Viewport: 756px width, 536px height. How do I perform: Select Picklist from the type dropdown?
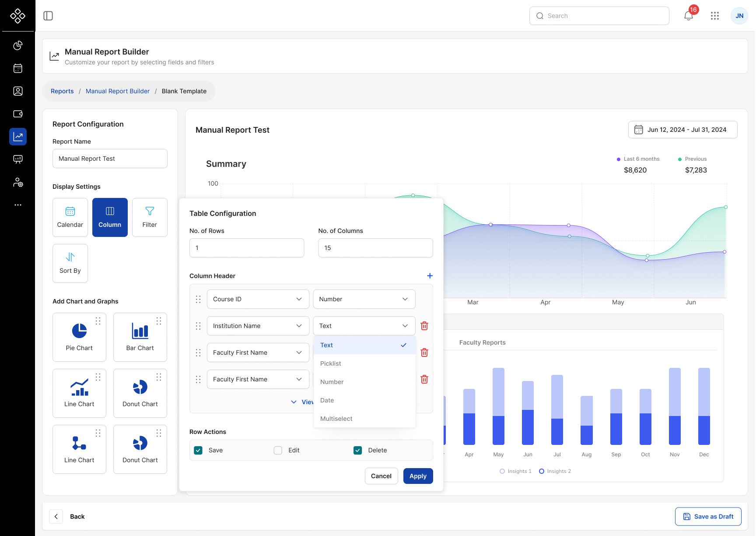331,363
